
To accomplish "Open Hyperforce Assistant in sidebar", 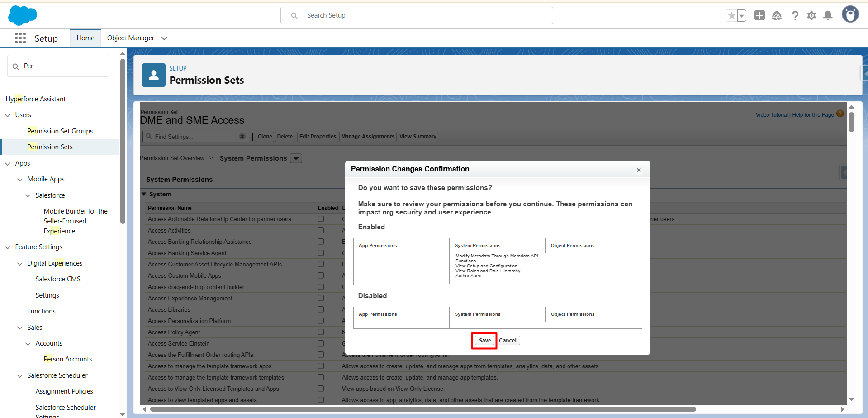I will (x=36, y=99).
